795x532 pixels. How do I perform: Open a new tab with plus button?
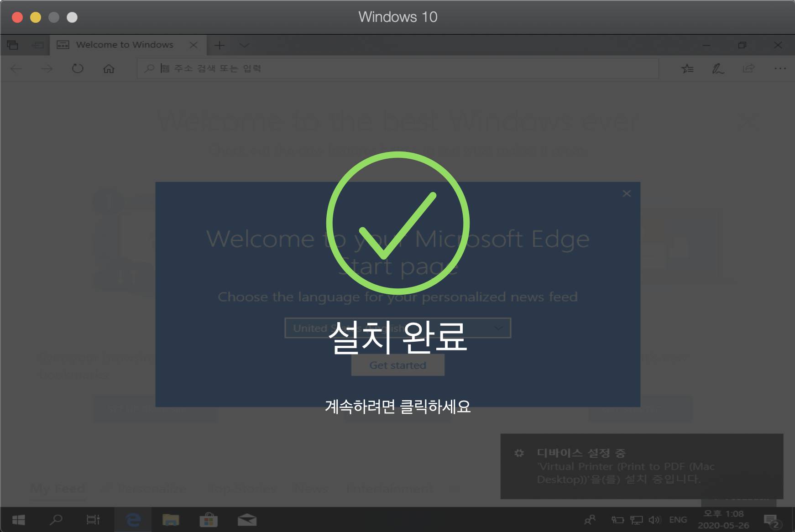coord(220,45)
